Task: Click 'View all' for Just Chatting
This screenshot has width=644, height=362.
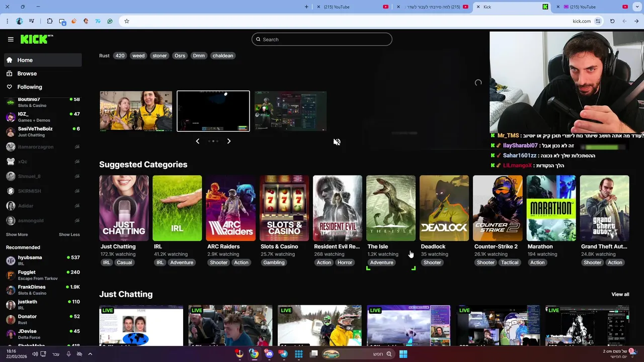Action: pyautogui.click(x=620, y=295)
